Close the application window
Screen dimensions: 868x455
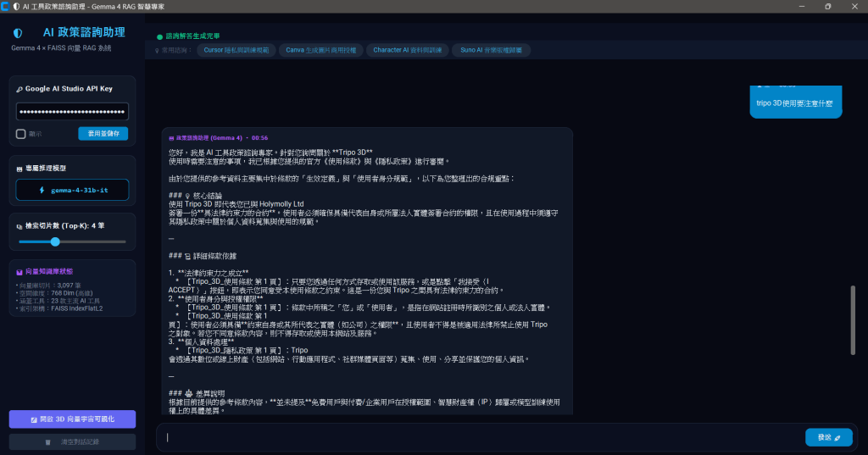(x=854, y=6)
